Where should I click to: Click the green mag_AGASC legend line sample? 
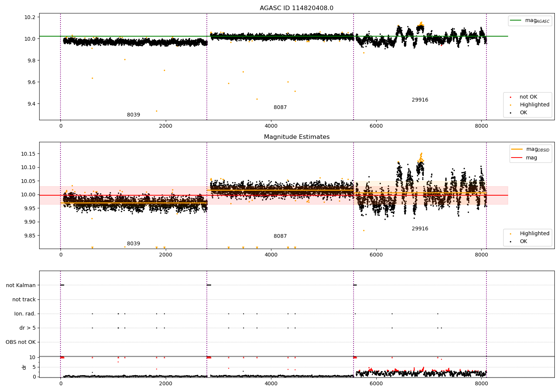point(516,21)
